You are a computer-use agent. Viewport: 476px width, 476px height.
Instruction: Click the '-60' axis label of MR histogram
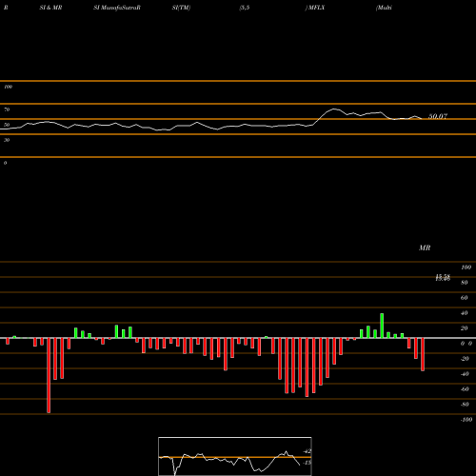[465, 389]
